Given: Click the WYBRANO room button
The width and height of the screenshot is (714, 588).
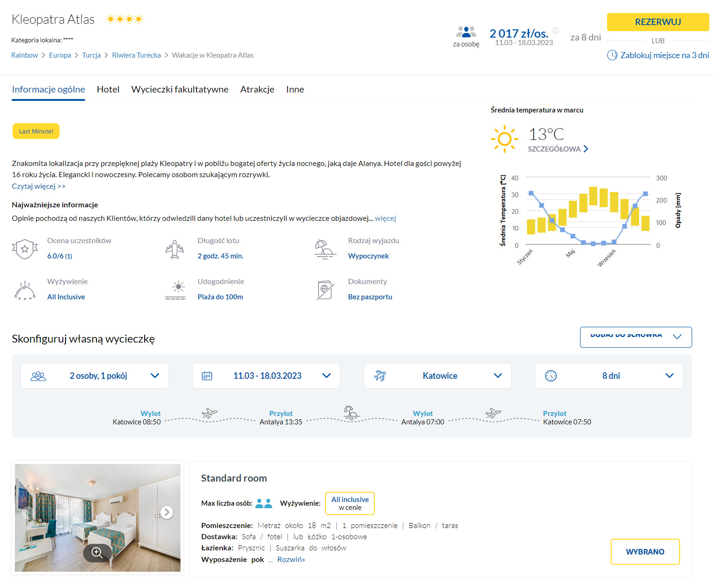Looking at the screenshot, I should click(645, 552).
